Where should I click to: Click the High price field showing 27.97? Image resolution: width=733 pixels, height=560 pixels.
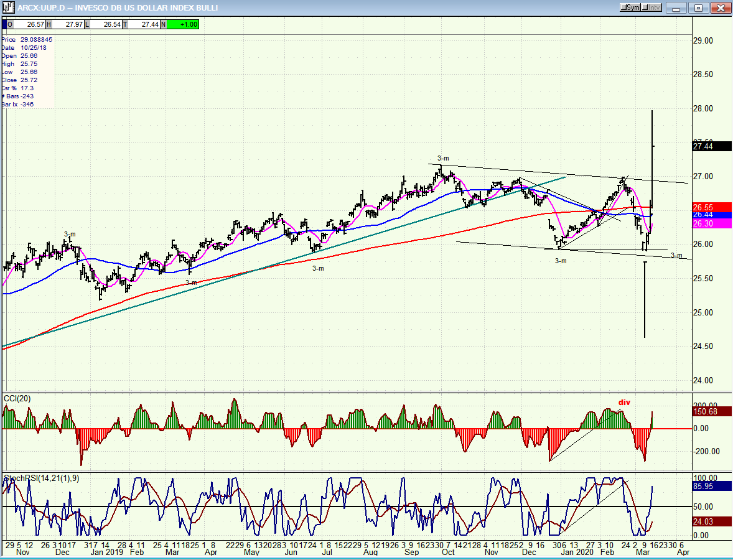pyautogui.click(x=68, y=24)
